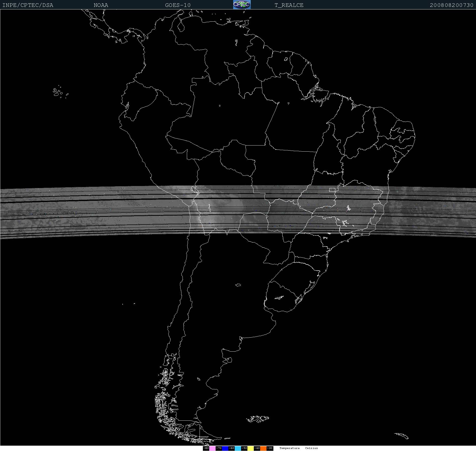Click the dark blue legend swatch

point(225,448)
